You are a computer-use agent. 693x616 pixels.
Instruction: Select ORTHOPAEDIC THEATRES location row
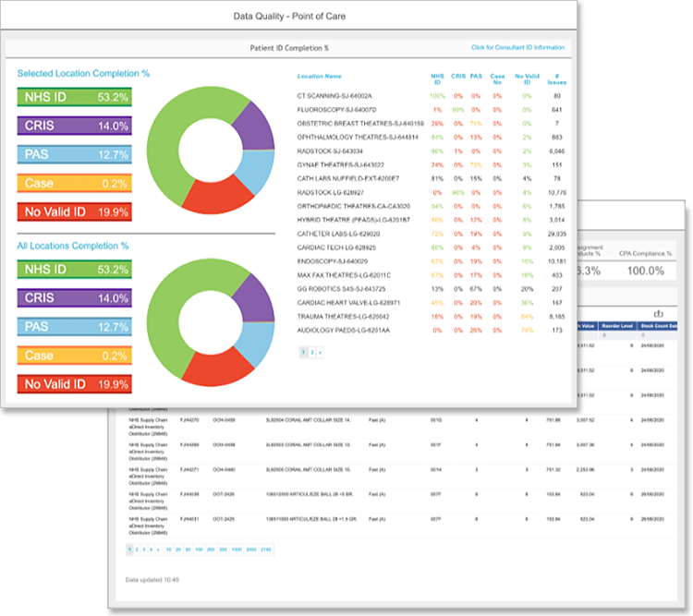coord(432,206)
